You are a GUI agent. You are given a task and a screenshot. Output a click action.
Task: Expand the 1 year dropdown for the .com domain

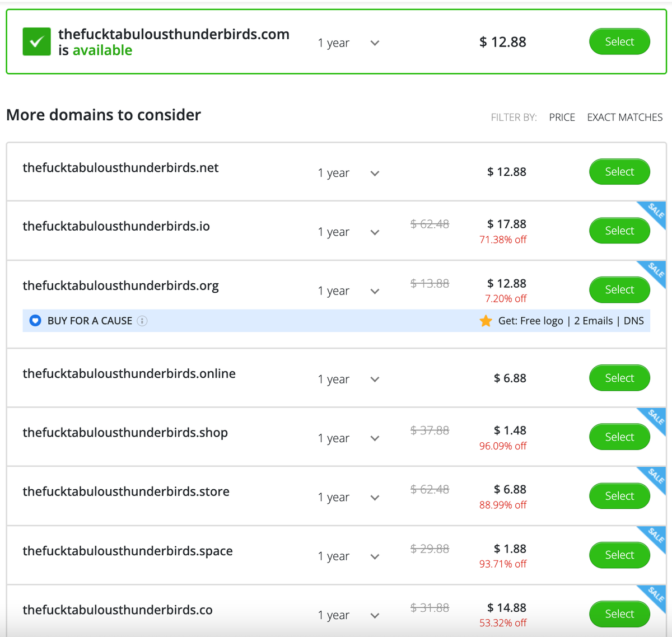click(375, 43)
